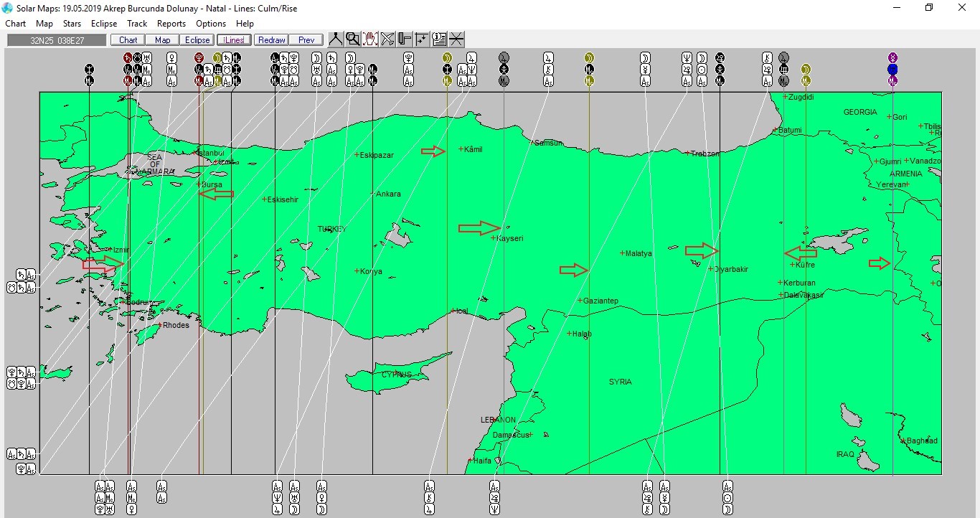The height and width of the screenshot is (518, 980).
Task: Click the Diyarbakir city marker on map
Action: (x=710, y=269)
